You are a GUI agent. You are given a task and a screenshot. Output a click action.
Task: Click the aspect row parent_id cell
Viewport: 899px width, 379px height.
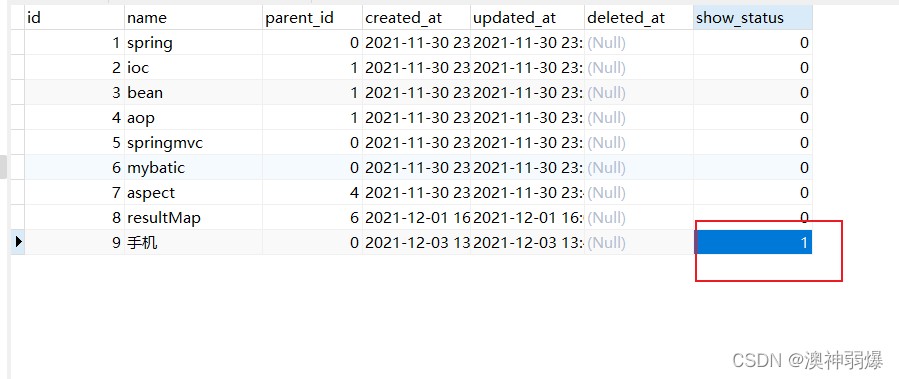[x=312, y=193]
